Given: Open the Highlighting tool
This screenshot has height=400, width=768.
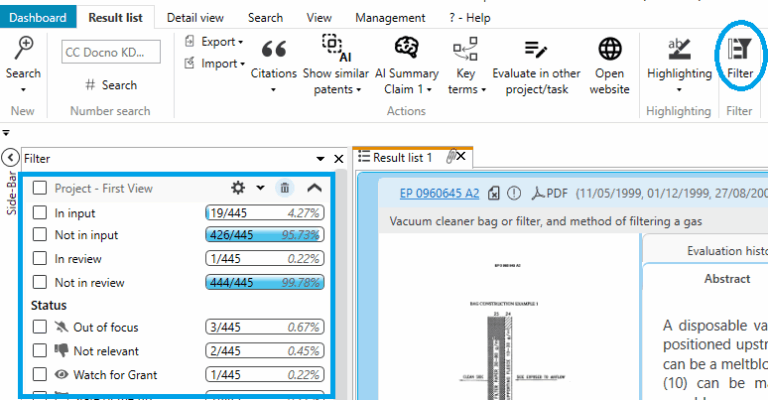Looking at the screenshot, I should coord(679,50).
